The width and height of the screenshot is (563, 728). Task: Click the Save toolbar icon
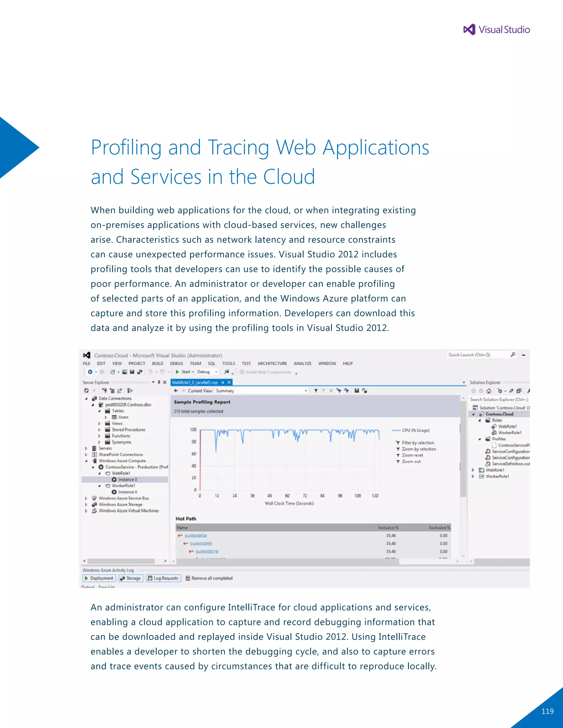132,372
